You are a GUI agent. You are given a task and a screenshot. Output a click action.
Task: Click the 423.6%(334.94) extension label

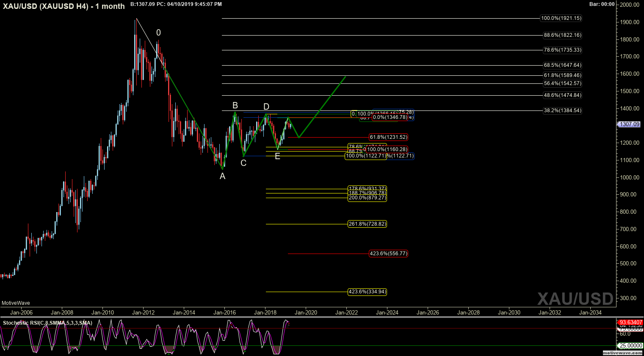(x=367, y=292)
